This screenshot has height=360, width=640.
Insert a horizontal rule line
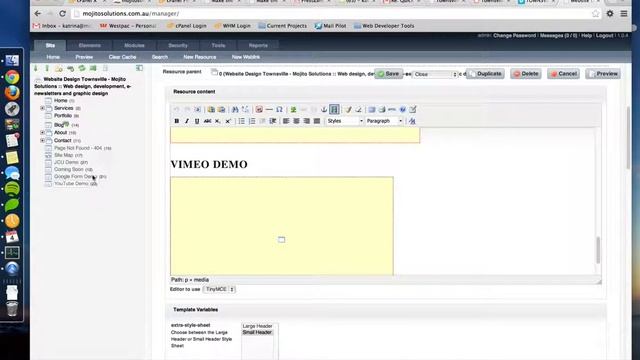pyautogui.click(x=269, y=109)
